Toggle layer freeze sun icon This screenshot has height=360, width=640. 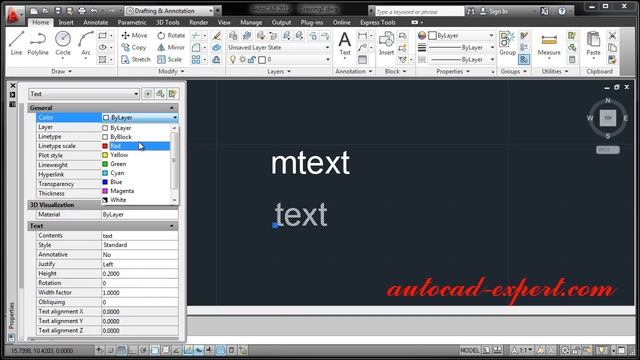pos(242,60)
